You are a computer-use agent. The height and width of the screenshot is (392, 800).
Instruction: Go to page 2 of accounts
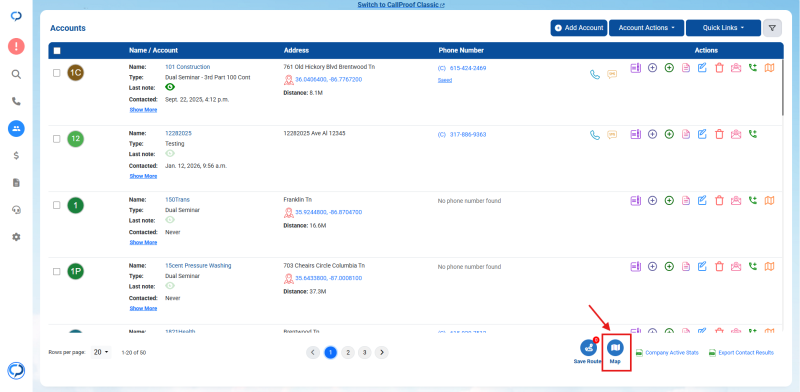[347, 352]
